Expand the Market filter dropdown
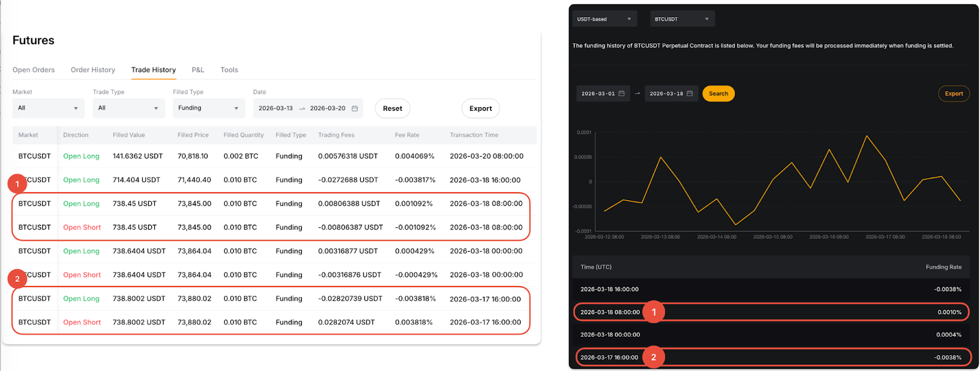980x371 pixels. pos(48,108)
